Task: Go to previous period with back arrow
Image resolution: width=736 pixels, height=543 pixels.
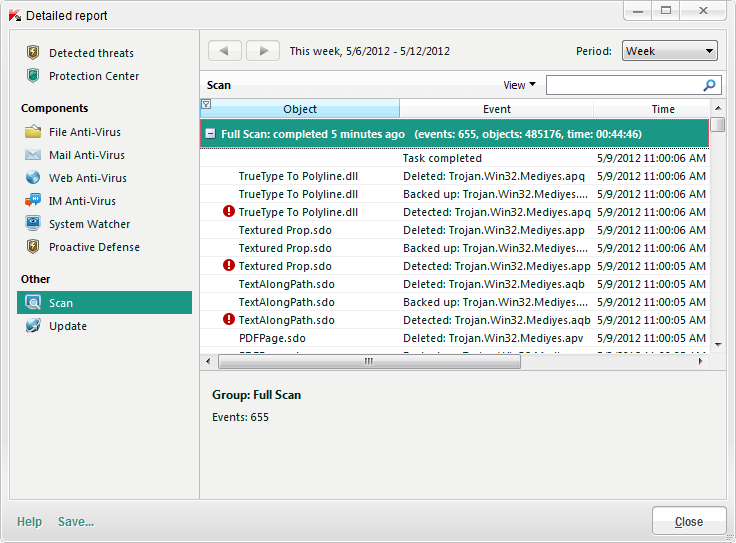Action: coord(225,51)
